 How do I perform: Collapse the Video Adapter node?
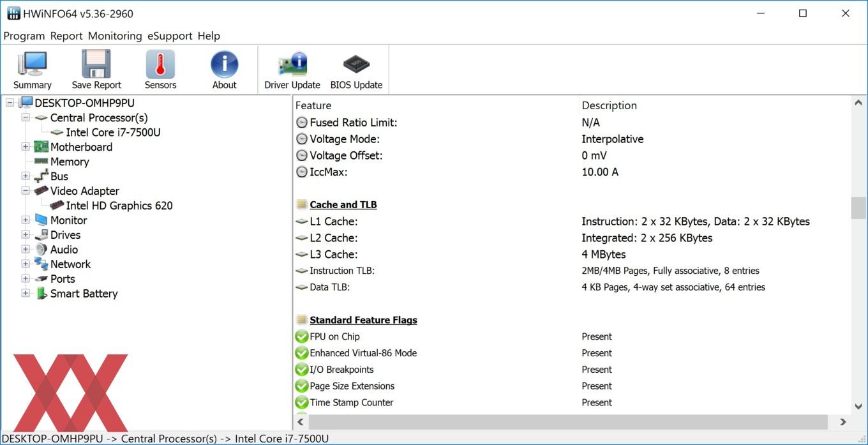pyautogui.click(x=26, y=191)
